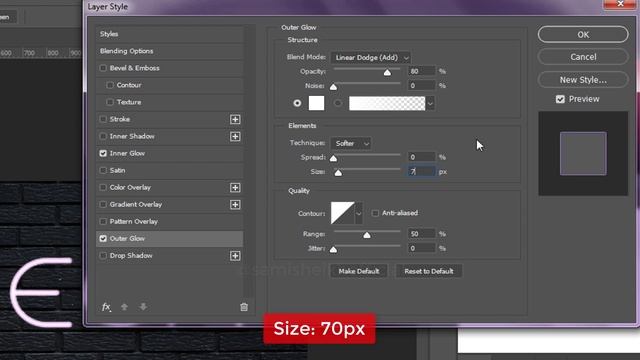Open the Blend Mode Linear Dodge dropdown

(370, 58)
